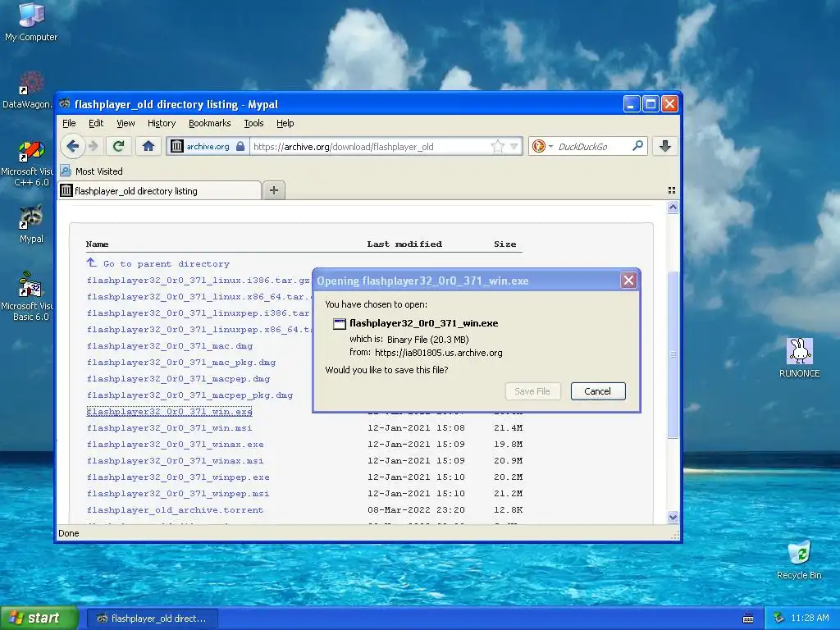The width and height of the screenshot is (840, 630).
Task: Open the Windows Start menu
Action: tap(39, 618)
